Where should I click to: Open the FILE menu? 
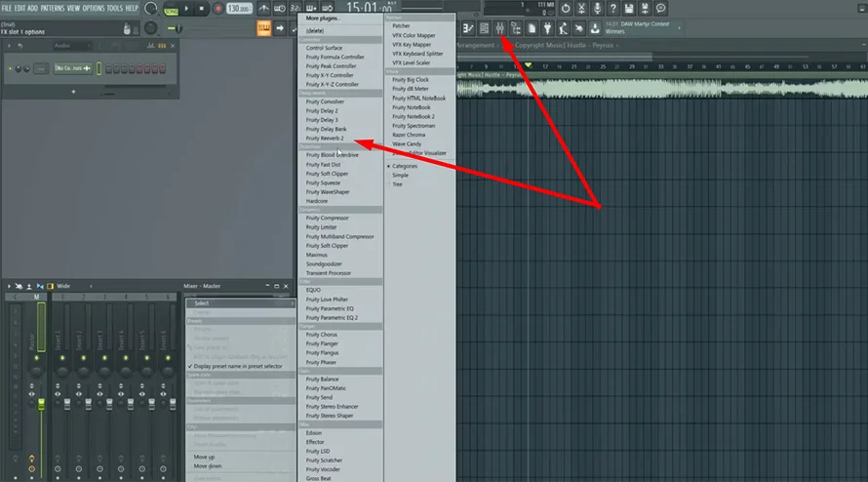click(x=7, y=9)
